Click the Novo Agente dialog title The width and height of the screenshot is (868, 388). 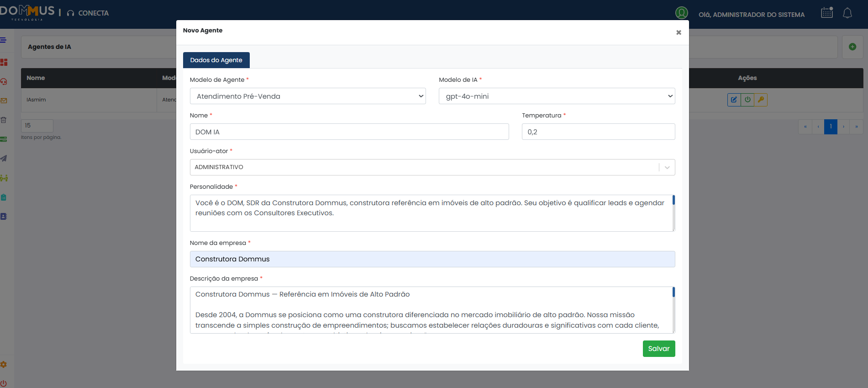(203, 31)
